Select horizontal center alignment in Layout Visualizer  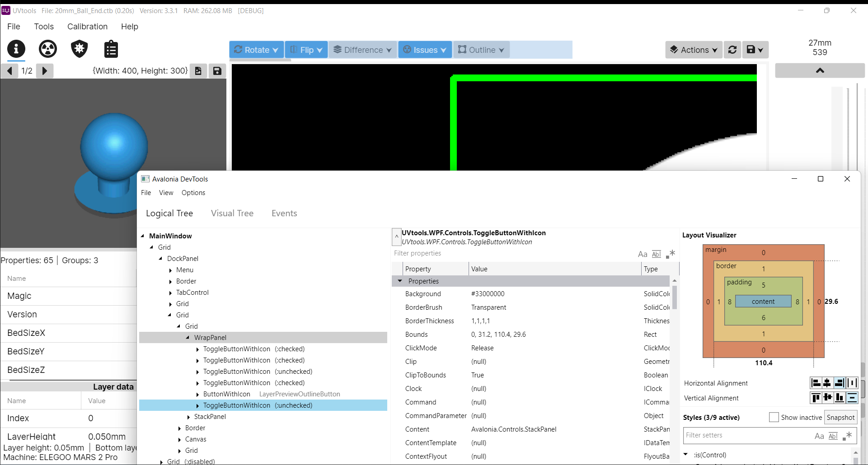point(827,383)
